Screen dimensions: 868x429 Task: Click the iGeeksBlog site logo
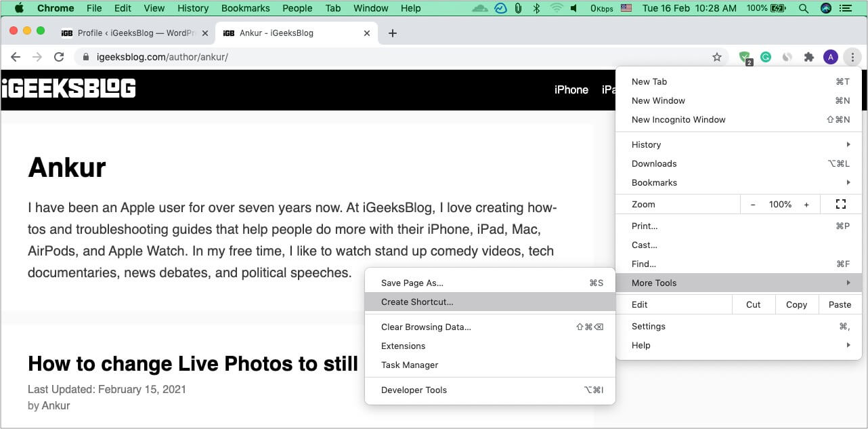(x=68, y=89)
